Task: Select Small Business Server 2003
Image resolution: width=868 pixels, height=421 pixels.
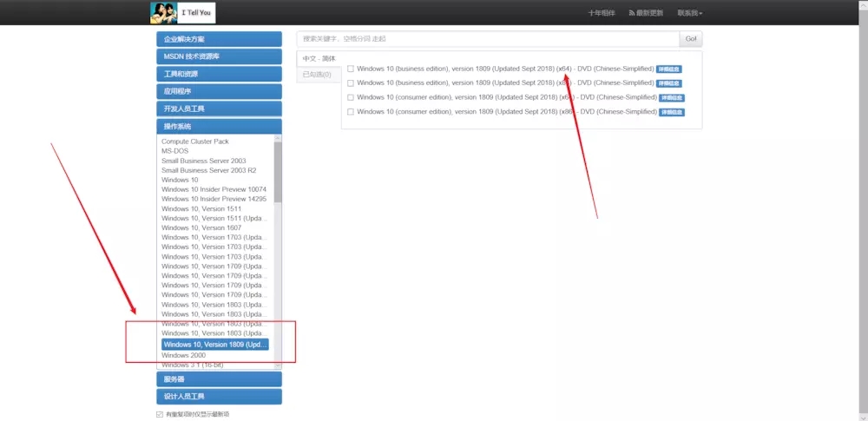Action: click(204, 161)
